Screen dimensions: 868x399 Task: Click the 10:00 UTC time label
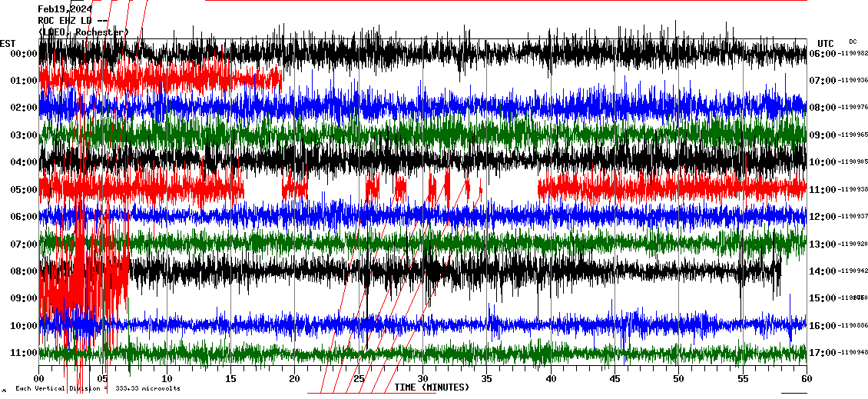(822, 162)
